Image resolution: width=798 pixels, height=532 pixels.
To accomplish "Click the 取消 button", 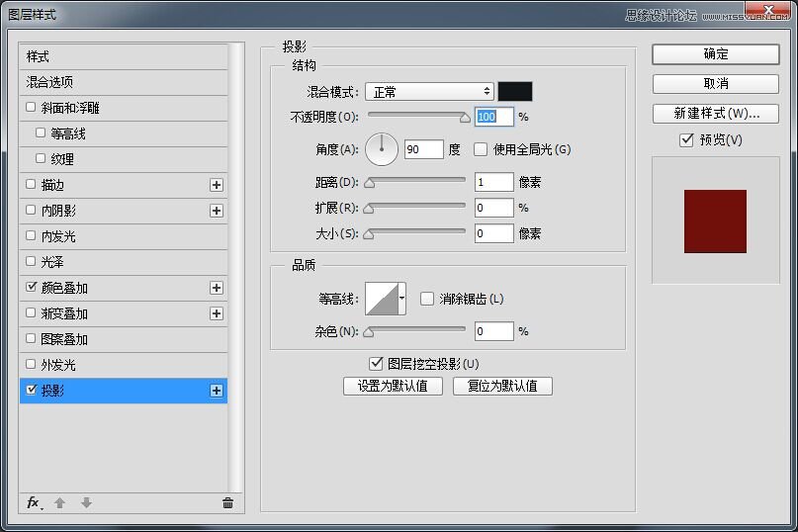I will click(x=716, y=83).
